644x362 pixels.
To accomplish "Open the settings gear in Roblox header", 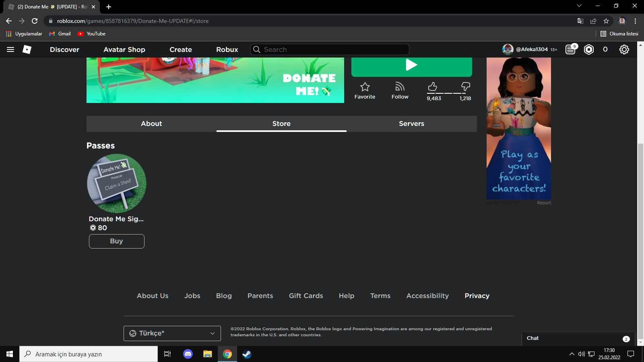I will click(624, 49).
